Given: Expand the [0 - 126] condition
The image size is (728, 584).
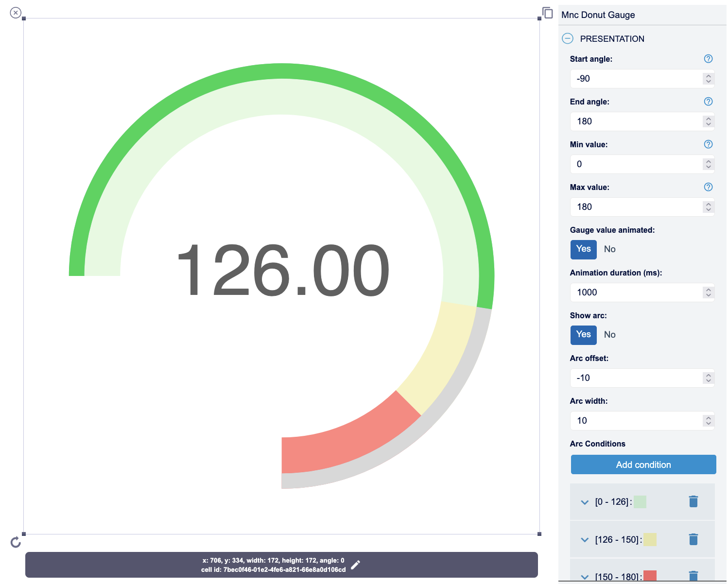Looking at the screenshot, I should [585, 502].
